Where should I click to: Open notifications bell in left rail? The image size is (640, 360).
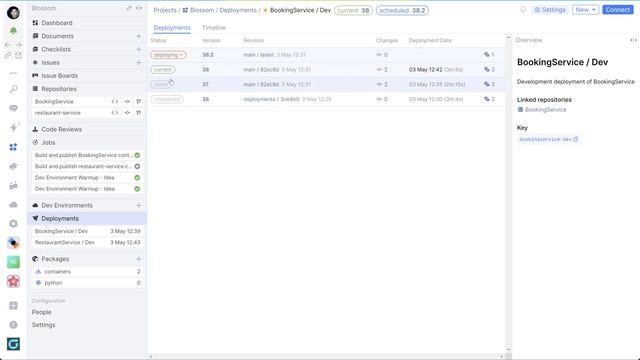13,31
